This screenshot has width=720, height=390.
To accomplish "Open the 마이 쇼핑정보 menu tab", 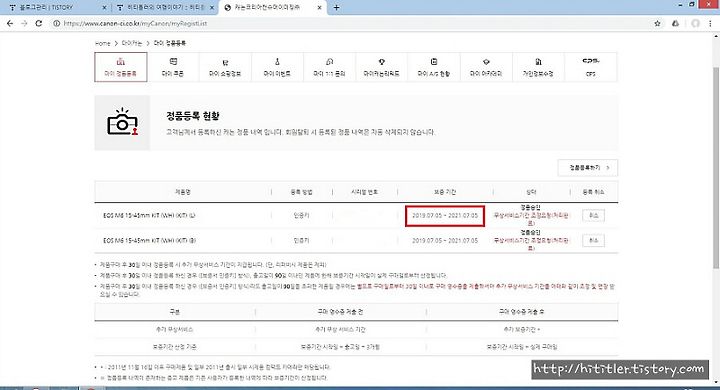I will (225, 67).
